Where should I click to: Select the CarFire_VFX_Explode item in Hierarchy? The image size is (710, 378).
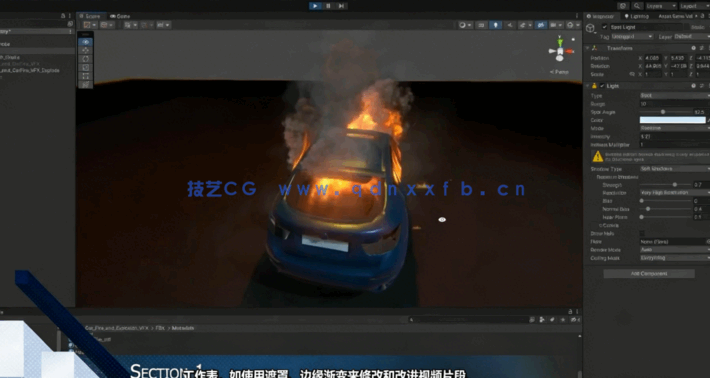pos(30,71)
